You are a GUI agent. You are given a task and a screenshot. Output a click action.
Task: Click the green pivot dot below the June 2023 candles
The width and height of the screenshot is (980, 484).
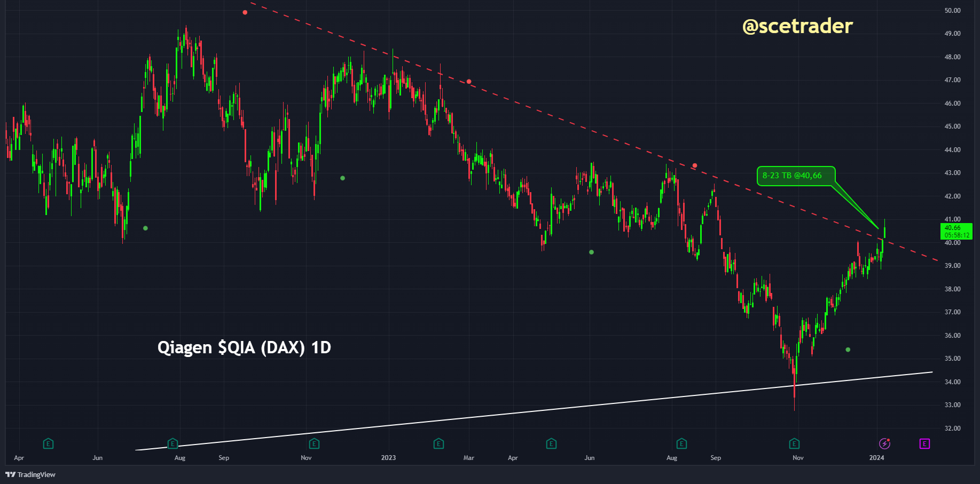(x=591, y=252)
